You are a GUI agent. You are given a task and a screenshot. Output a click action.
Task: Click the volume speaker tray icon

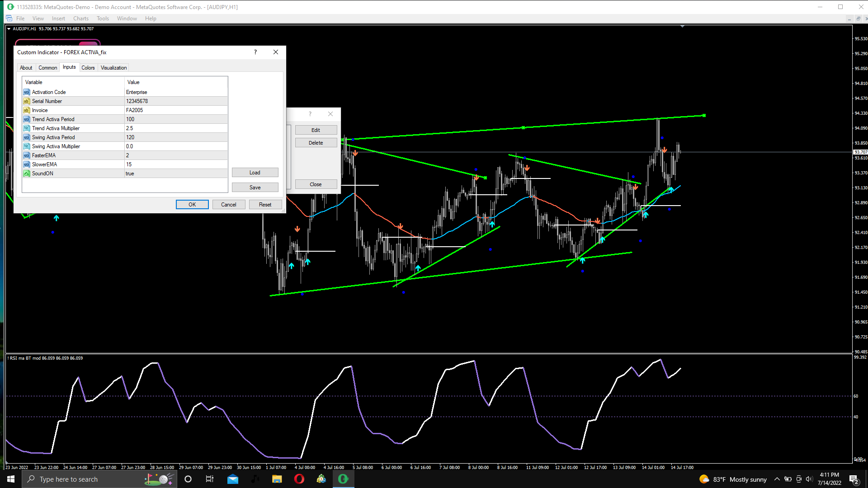(809, 479)
